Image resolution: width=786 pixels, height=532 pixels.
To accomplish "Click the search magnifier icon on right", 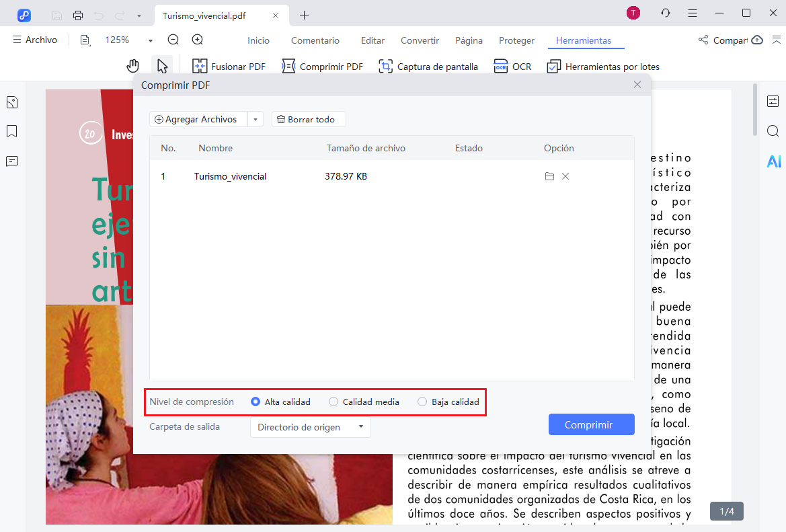I will (x=773, y=131).
